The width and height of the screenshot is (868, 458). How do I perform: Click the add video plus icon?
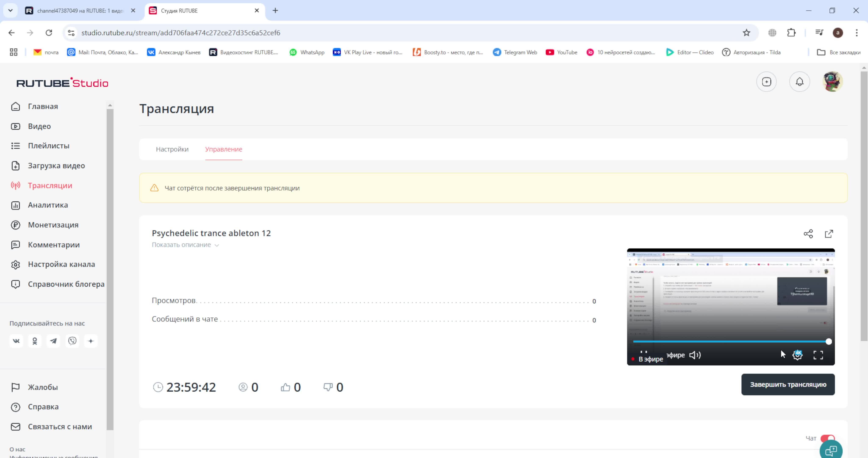point(766,82)
